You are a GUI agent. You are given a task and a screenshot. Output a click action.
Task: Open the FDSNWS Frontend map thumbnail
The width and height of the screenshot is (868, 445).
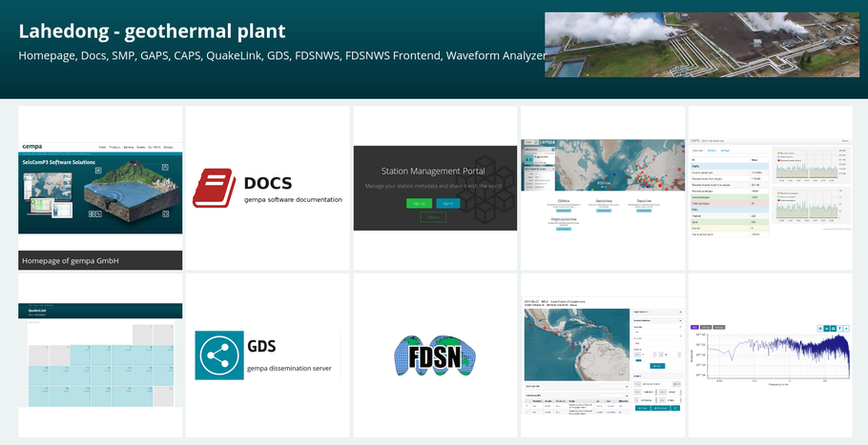[x=603, y=356]
